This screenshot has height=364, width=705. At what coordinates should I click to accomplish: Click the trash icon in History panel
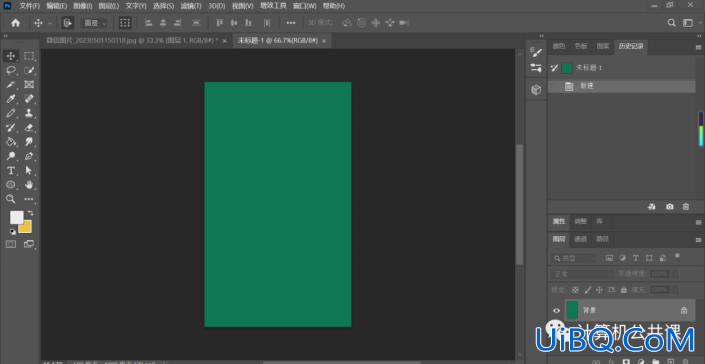[x=686, y=207]
